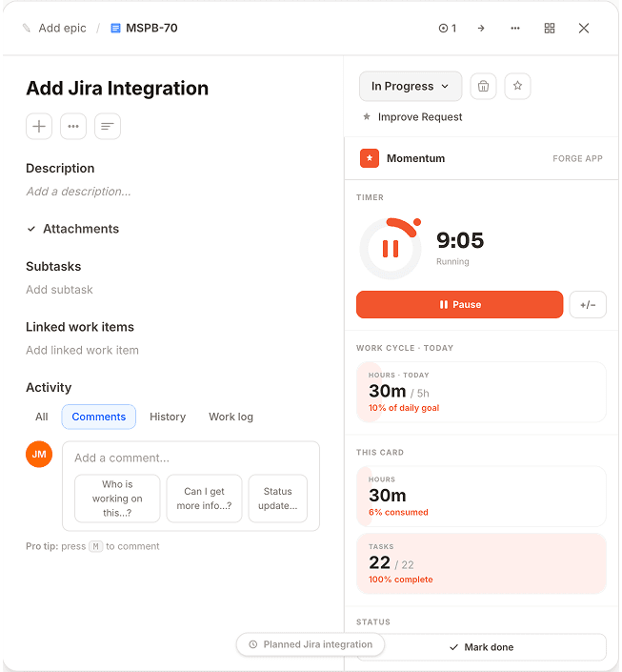
Task: Open the MSPB-70 issue key link
Action: pos(151,29)
